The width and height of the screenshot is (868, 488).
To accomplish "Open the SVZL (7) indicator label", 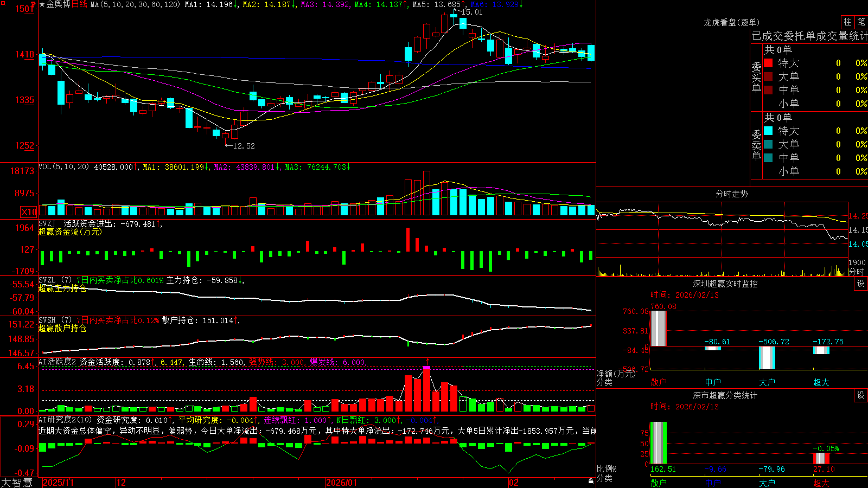I will [55, 280].
